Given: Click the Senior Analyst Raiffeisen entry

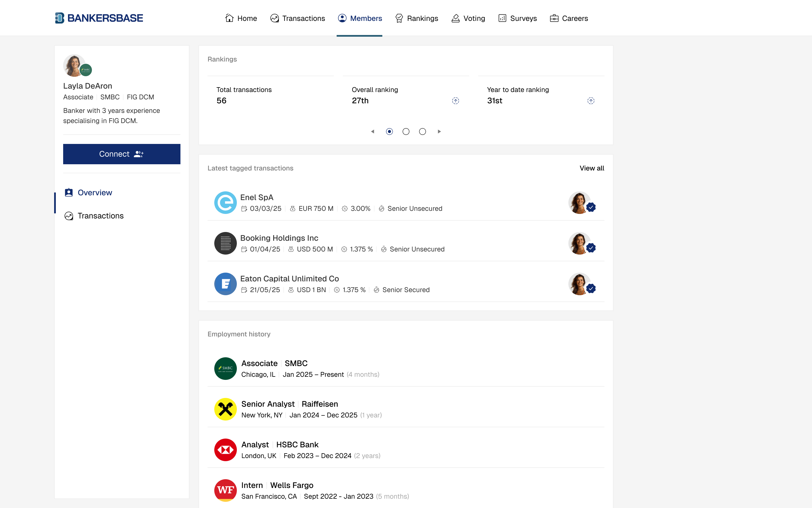Looking at the screenshot, I should (x=406, y=409).
